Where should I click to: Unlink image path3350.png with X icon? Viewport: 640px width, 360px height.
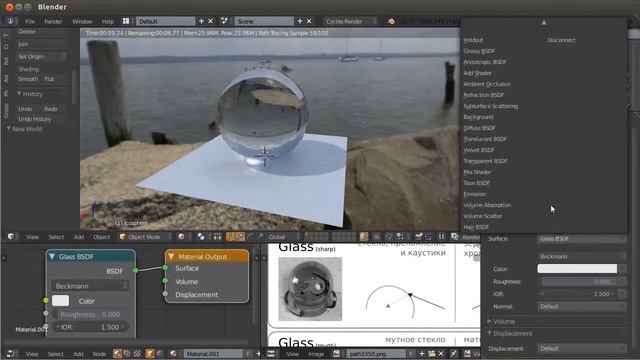pos(441,353)
